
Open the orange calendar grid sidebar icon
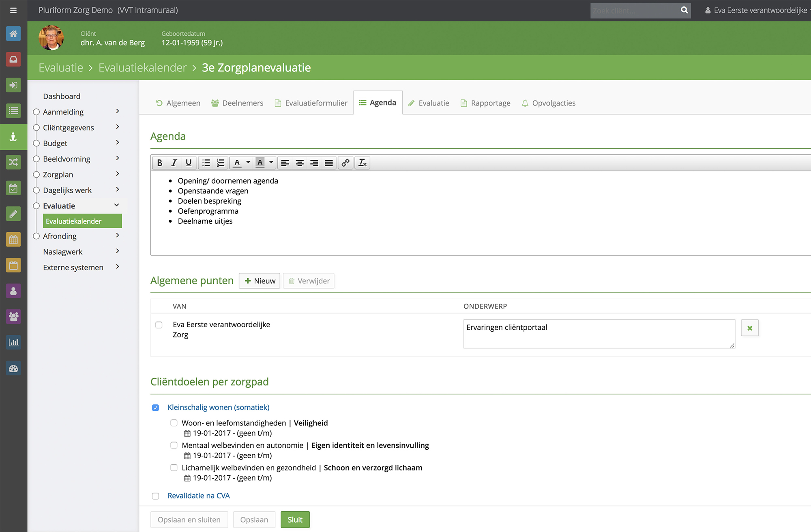tap(13, 240)
